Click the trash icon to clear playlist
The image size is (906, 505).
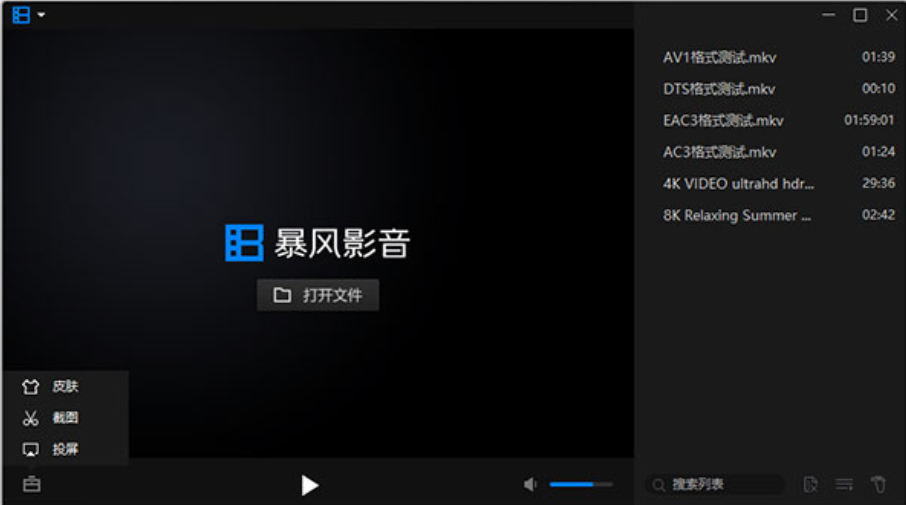pyautogui.click(x=878, y=484)
